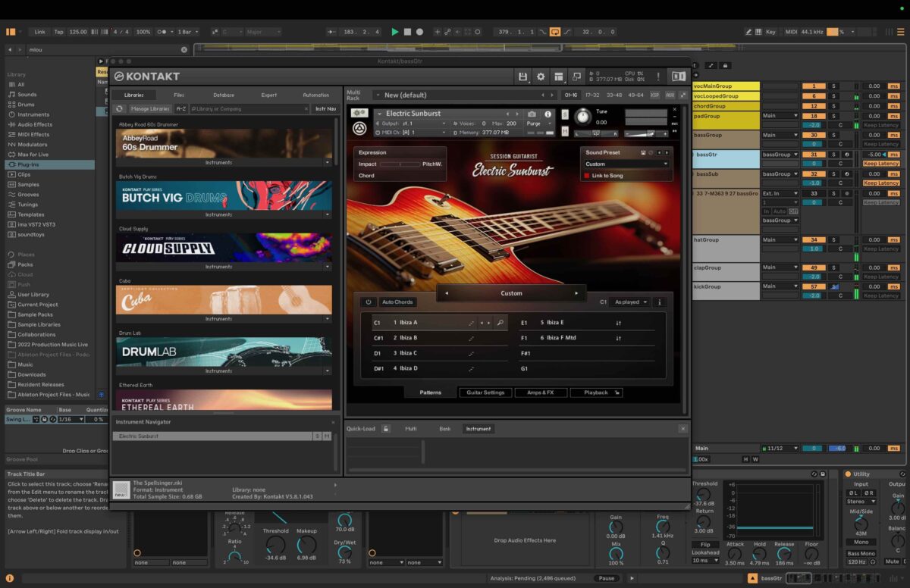Switch to the Expert tab
Viewport: 910px width, 588px height.
tap(269, 95)
